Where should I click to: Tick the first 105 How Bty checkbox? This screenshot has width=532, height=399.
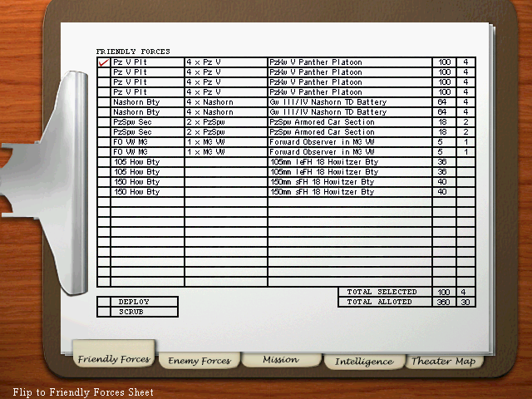[x=103, y=162]
